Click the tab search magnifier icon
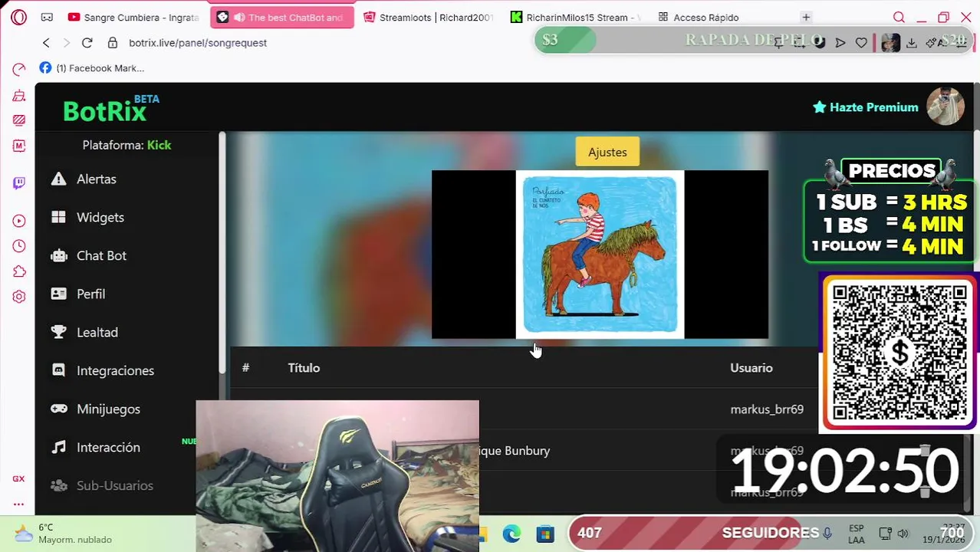This screenshot has width=980, height=552. (899, 17)
